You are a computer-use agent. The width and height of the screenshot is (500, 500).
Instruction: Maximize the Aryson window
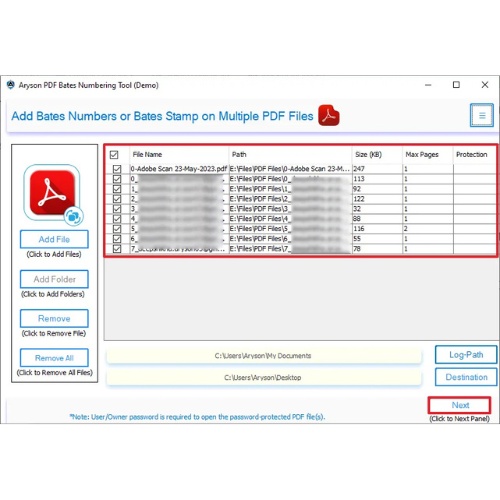point(456,85)
